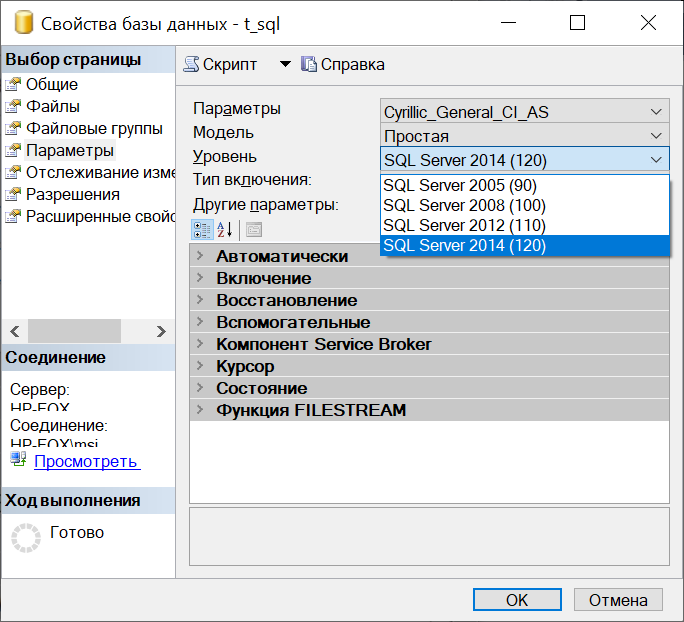This screenshot has width=684, height=622.
Task: Go to Расширенные свойства page
Action: coord(100,216)
